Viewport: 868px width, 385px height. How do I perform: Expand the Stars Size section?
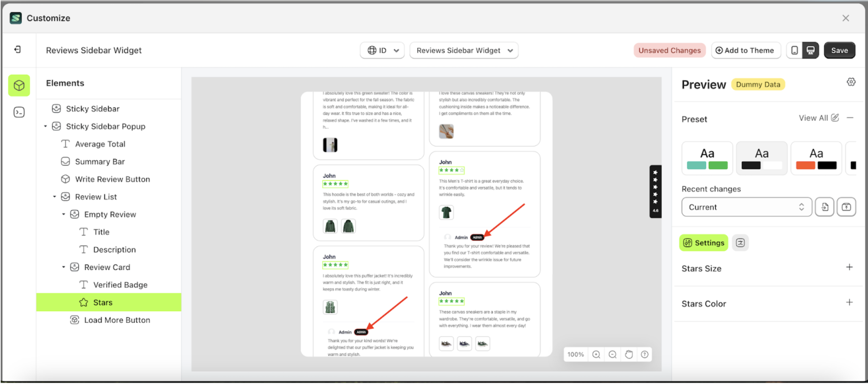[x=849, y=267]
